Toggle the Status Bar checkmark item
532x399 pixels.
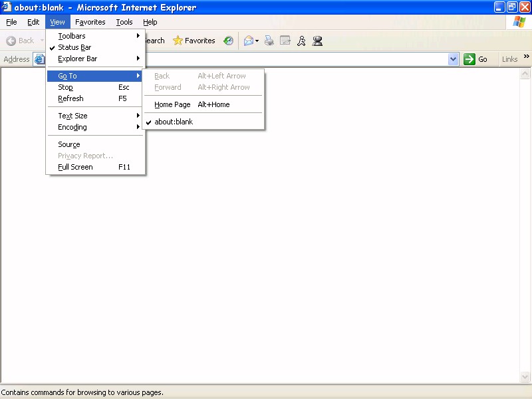96,47
